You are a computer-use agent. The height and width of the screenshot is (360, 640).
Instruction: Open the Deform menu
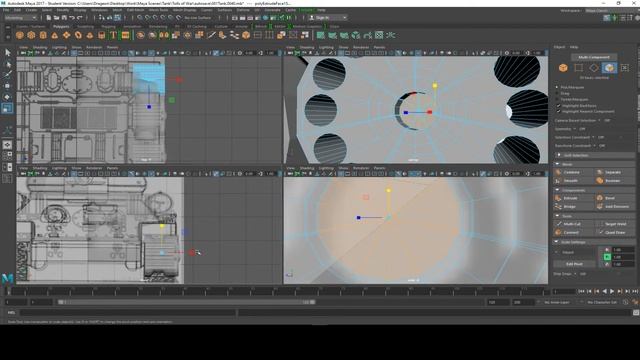pos(243,10)
